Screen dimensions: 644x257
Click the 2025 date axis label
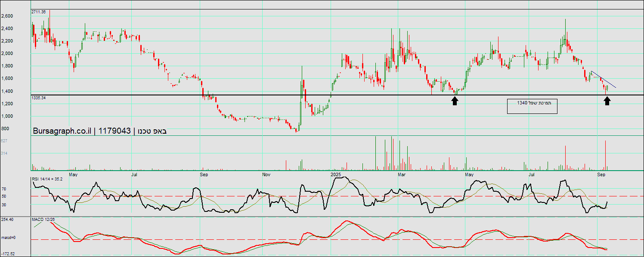point(336,175)
